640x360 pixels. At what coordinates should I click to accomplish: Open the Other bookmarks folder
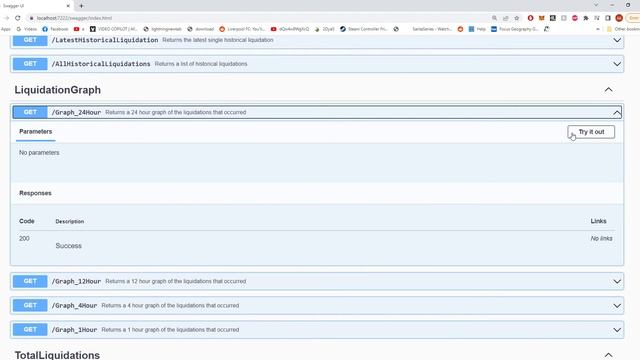623,29
